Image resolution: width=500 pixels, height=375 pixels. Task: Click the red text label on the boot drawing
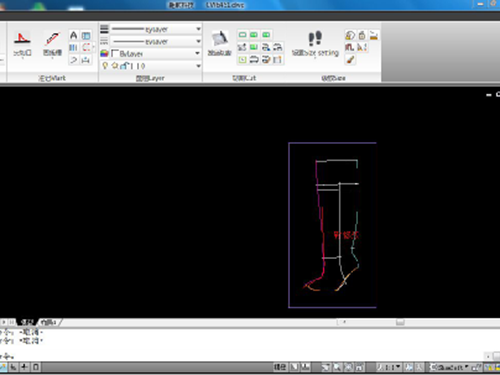pyautogui.click(x=346, y=235)
